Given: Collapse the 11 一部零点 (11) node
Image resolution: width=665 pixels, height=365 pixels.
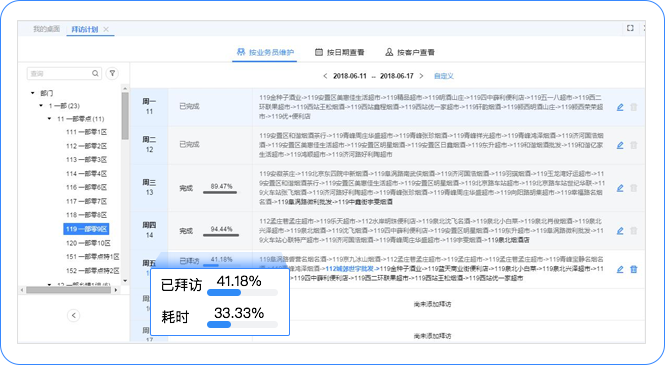Looking at the screenshot, I should (x=50, y=119).
